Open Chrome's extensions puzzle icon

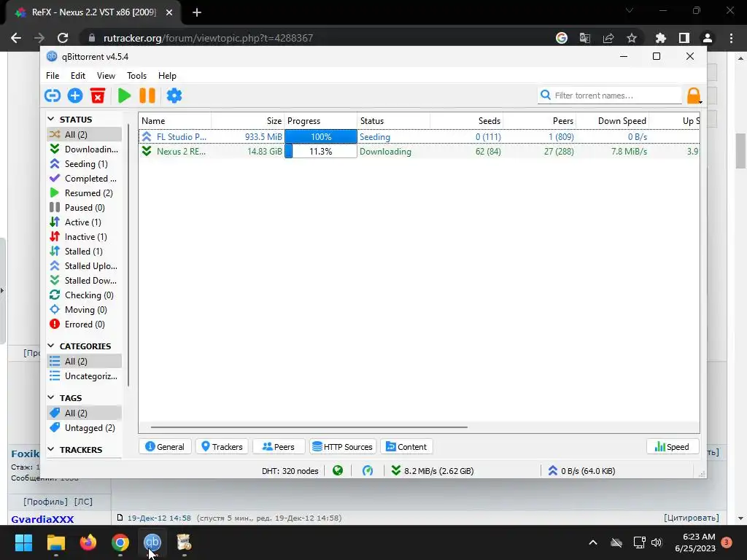pyautogui.click(x=660, y=38)
